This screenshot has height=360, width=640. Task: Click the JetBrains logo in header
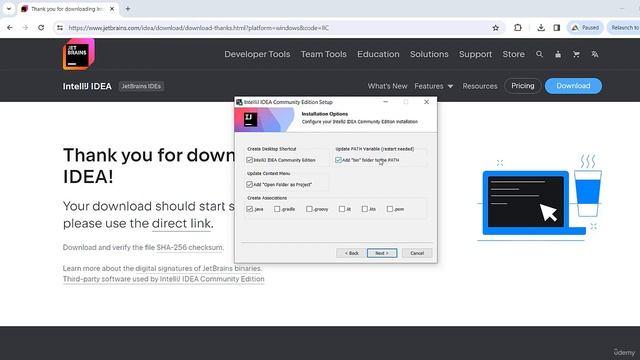coord(78,54)
